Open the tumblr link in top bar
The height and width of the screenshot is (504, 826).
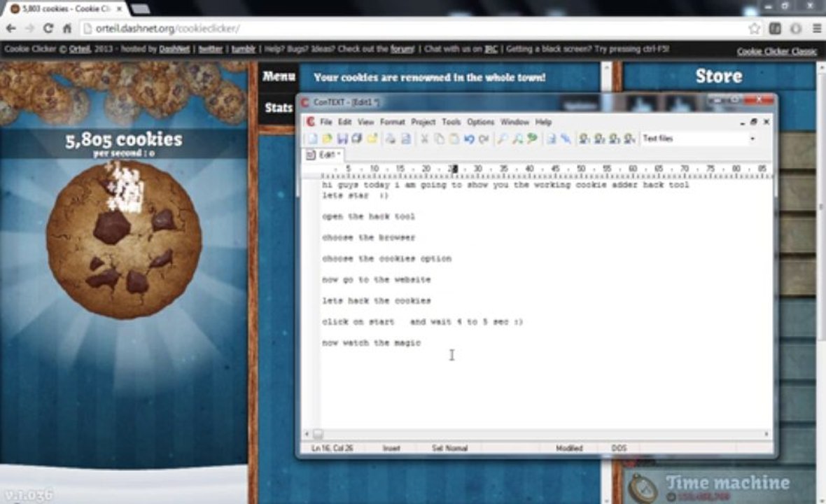[x=244, y=49]
